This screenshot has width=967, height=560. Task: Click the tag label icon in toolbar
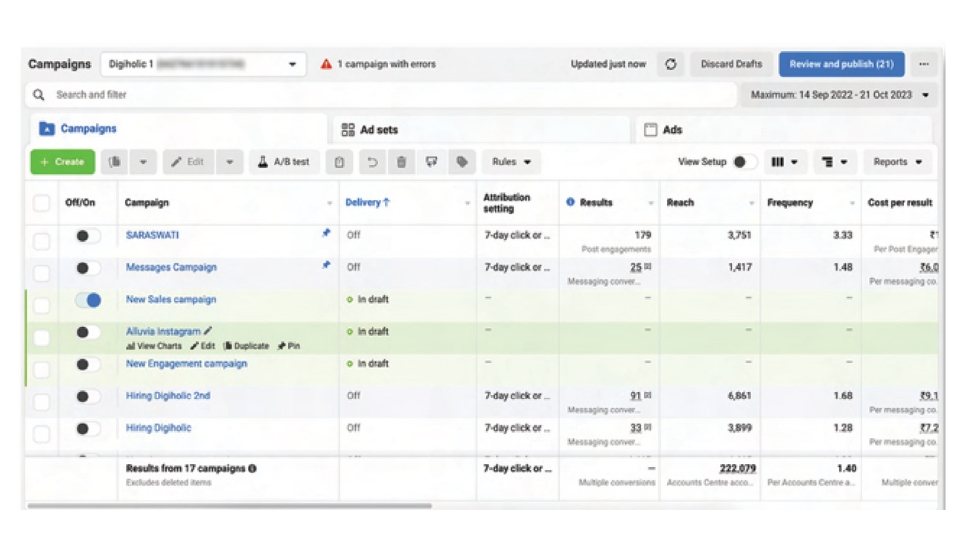461,162
